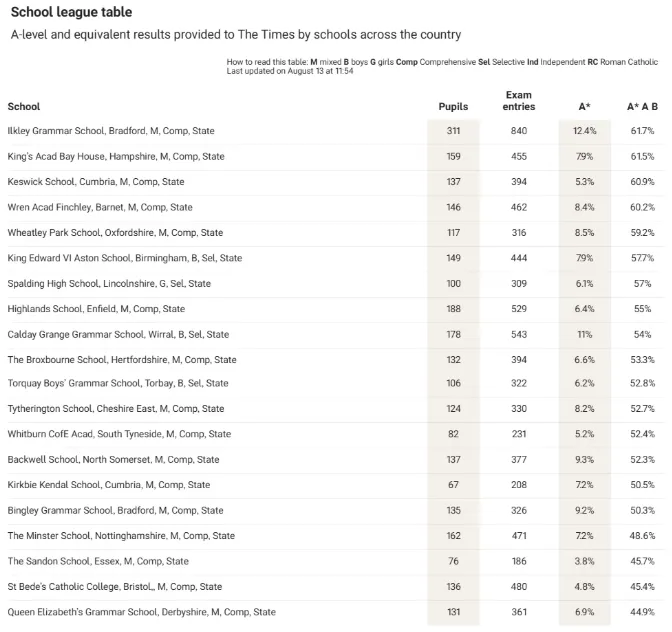The height and width of the screenshot is (632, 672).
Task: Open the Keswick School, Cumbria entry
Action: (x=96, y=182)
